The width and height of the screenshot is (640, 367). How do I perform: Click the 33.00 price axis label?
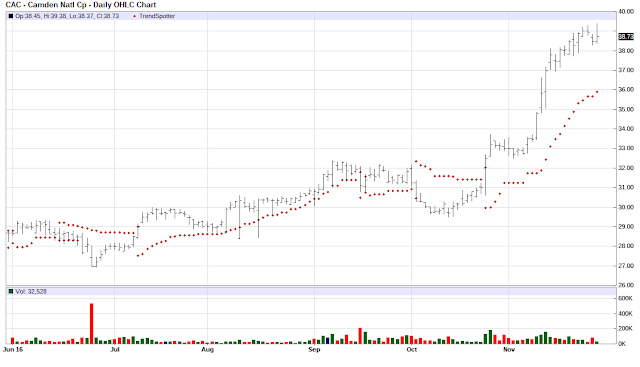[626, 148]
